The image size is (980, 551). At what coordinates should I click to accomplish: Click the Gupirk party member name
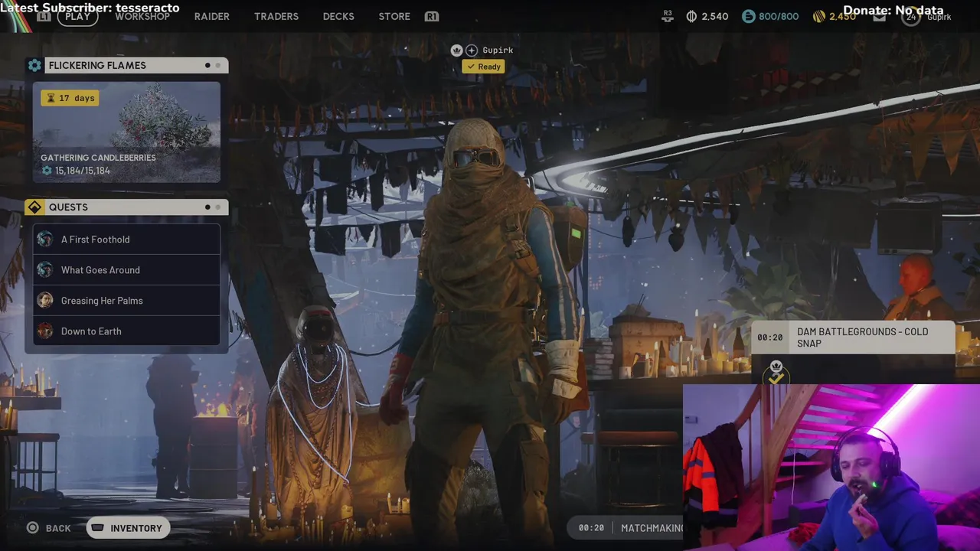click(x=498, y=51)
